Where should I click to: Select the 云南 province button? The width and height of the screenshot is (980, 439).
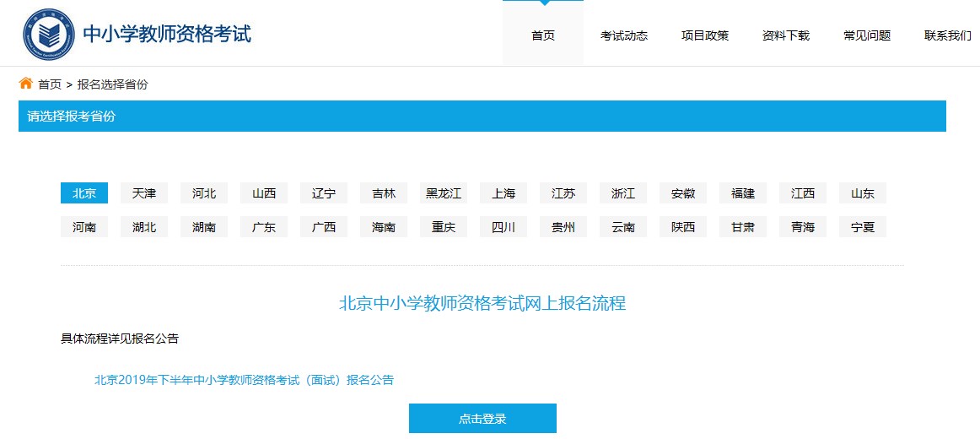point(623,227)
